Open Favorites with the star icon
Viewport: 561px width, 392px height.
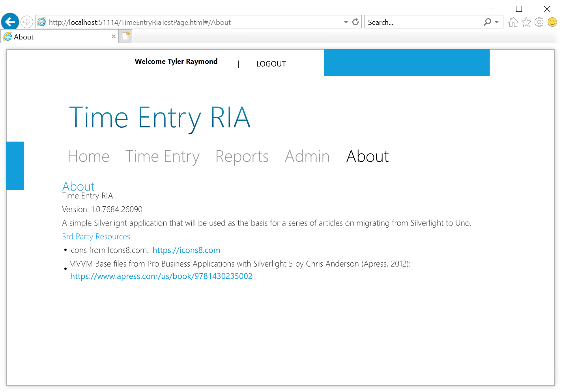click(x=526, y=22)
